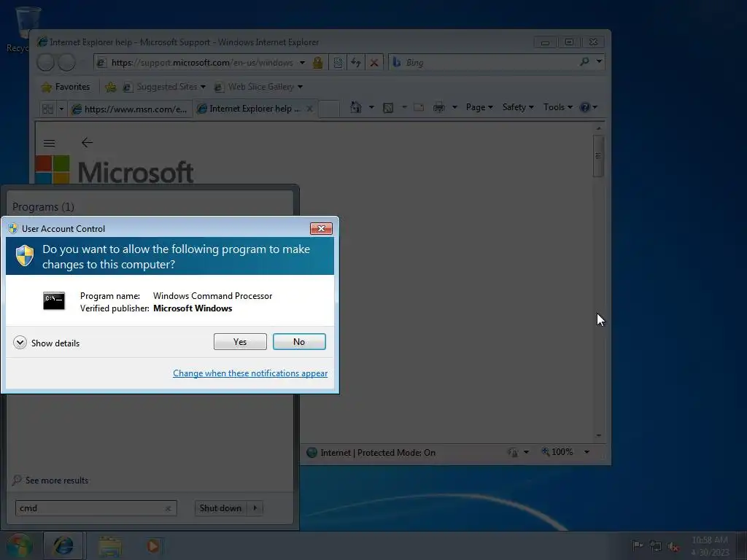The image size is (747, 560).
Task: Click the Quick Tabs icon
Action: 47,109
